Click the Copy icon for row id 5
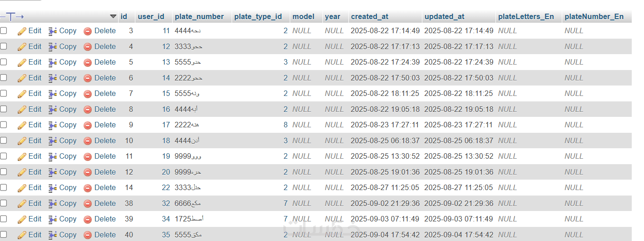644x241 pixels. pos(53,62)
